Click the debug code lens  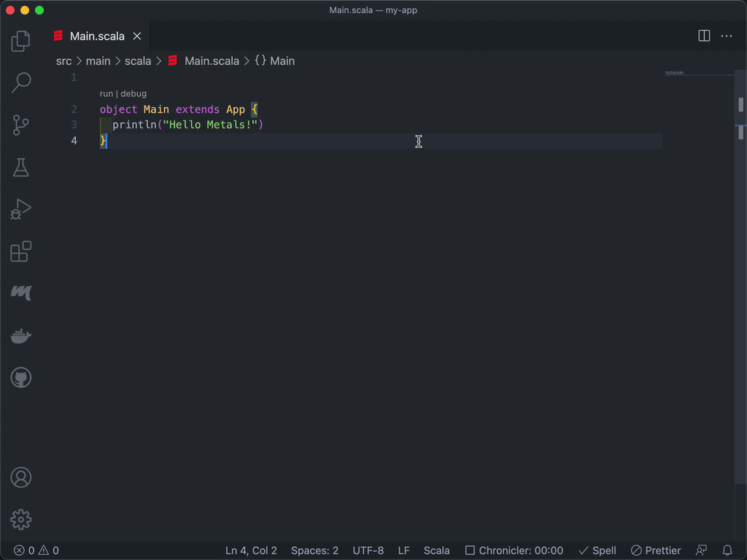(x=133, y=94)
